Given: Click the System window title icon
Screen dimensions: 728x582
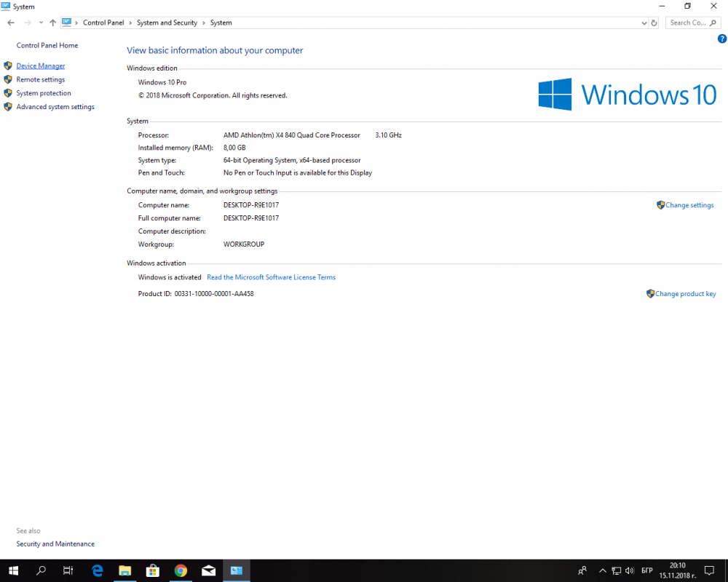Looking at the screenshot, I should point(6,7).
